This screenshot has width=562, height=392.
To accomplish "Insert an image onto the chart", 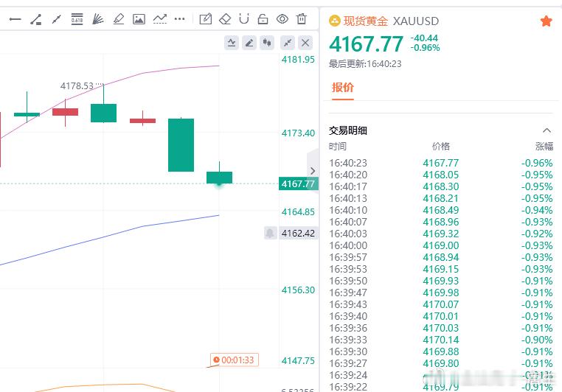I will point(139,18).
